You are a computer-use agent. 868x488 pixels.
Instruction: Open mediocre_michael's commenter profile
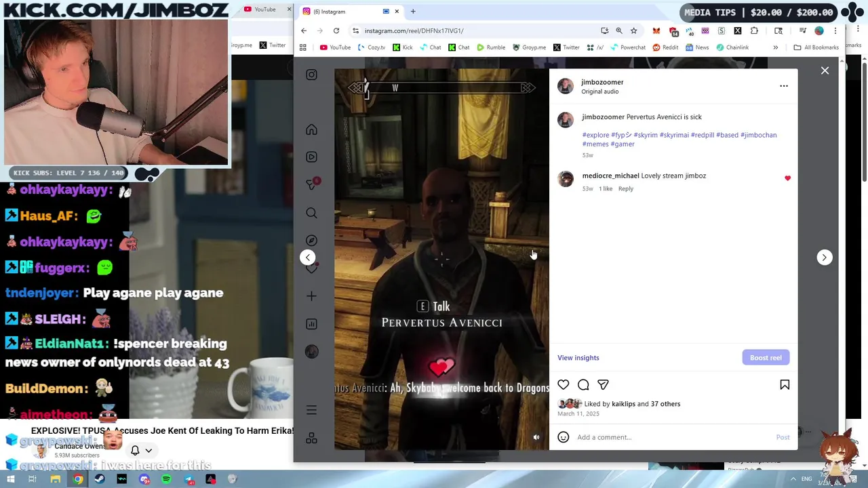[610, 176]
